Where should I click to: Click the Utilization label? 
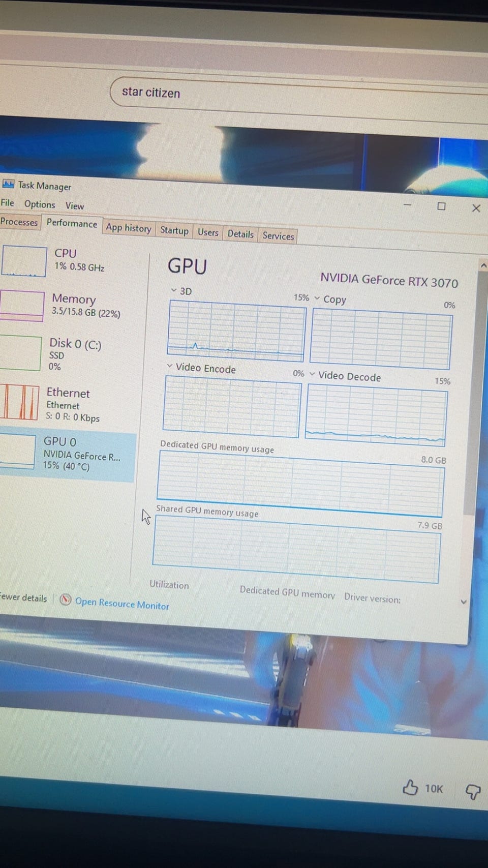point(169,585)
